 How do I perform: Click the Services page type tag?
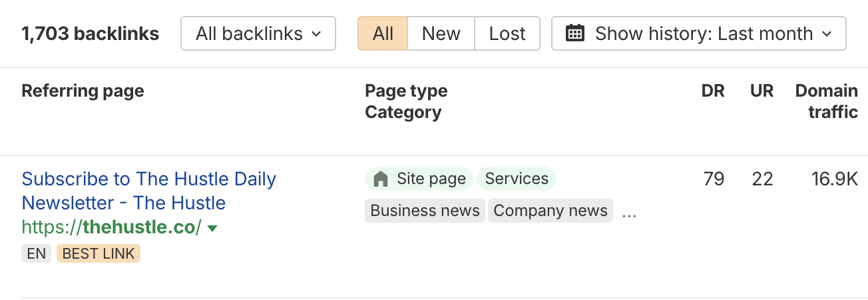517,179
